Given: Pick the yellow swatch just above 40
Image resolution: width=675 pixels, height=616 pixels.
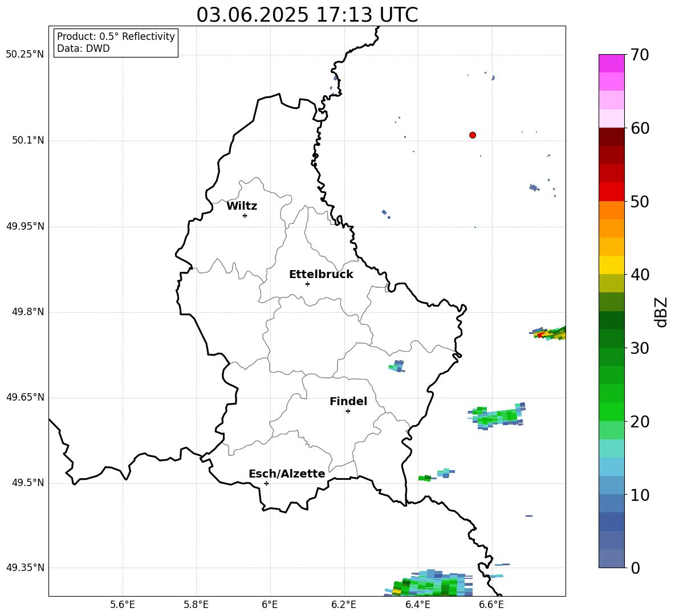Looking at the screenshot, I should (x=611, y=265).
